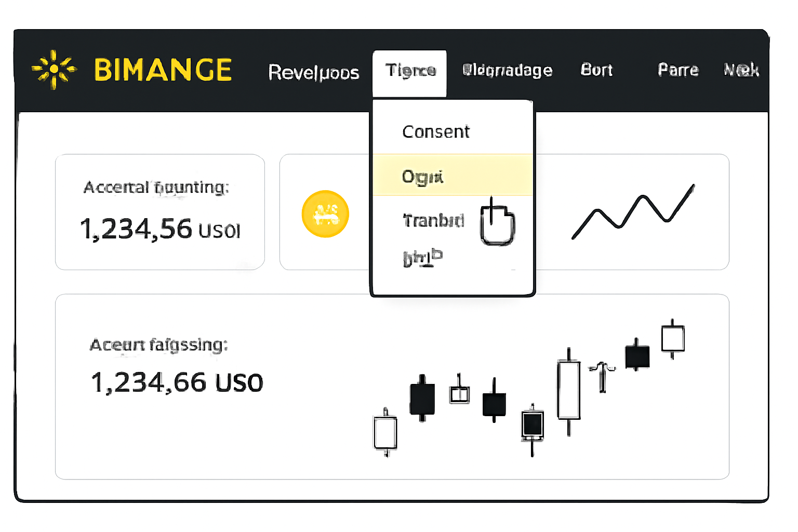This screenshot has height=532, width=798.
Task: Click the Bimange sun logo icon
Action: coord(54,69)
